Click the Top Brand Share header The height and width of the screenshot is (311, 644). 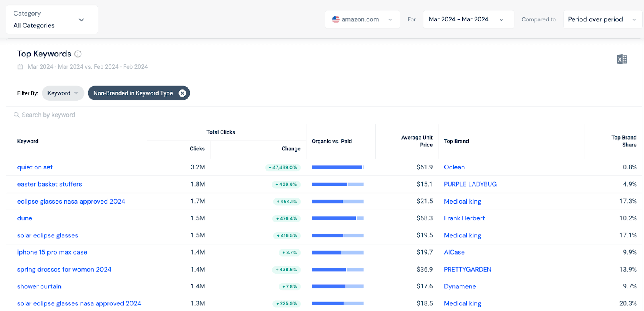click(624, 141)
